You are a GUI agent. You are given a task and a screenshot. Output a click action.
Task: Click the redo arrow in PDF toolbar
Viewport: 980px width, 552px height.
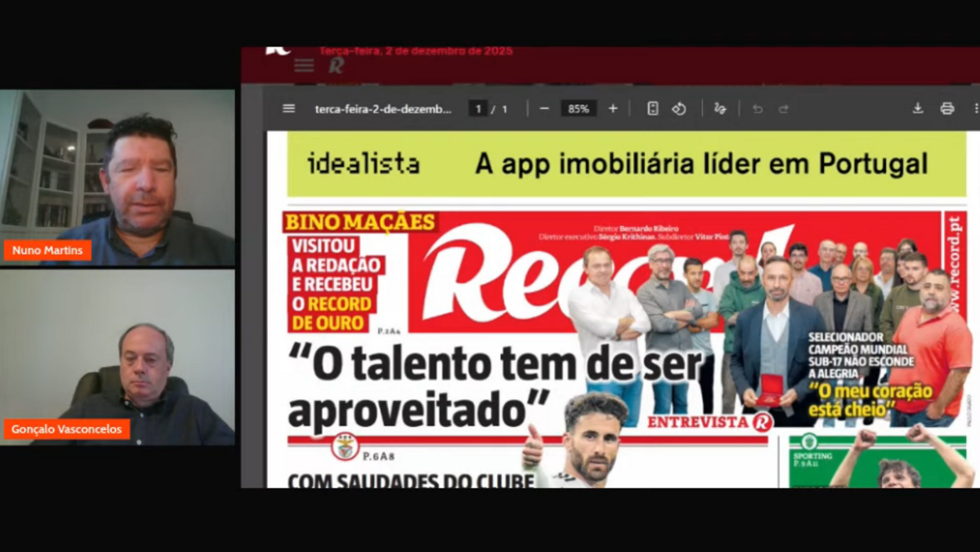coord(783,109)
